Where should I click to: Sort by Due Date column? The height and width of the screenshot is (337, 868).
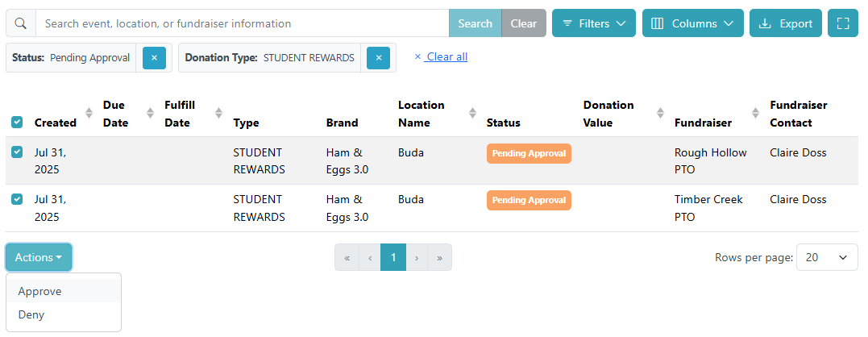(150, 114)
